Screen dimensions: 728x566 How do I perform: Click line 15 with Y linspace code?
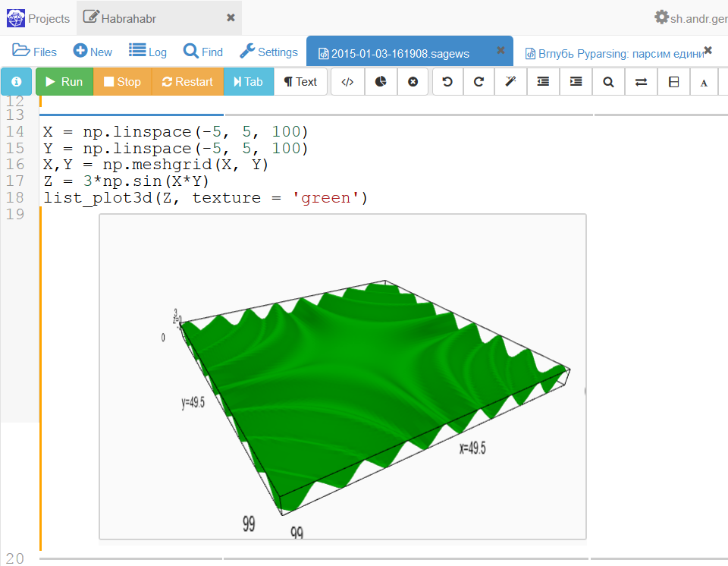175,148
